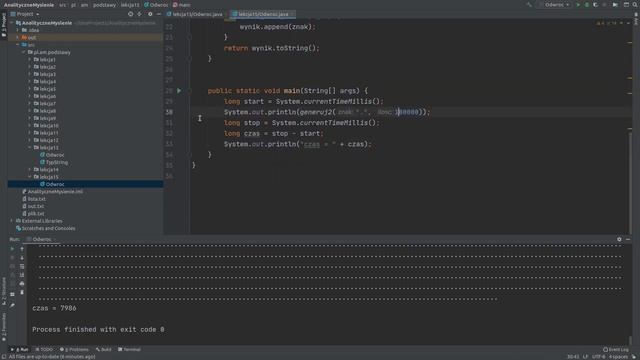Run with coverage icon in top toolbar
The width and height of the screenshot is (640, 360).
tap(596, 5)
